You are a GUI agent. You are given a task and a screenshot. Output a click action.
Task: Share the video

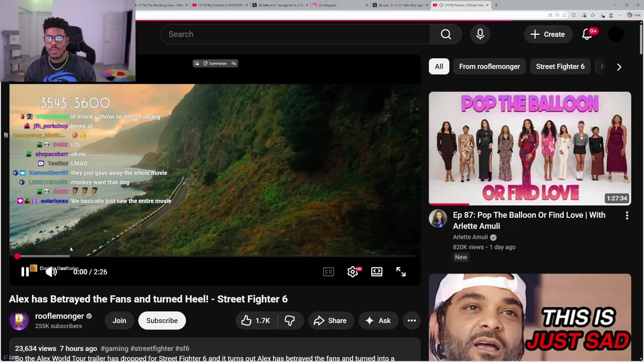[x=330, y=321]
